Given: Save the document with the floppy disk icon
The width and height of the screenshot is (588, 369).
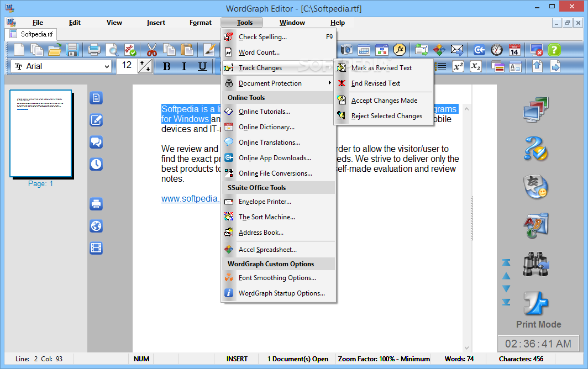Looking at the screenshot, I should pos(72,50).
